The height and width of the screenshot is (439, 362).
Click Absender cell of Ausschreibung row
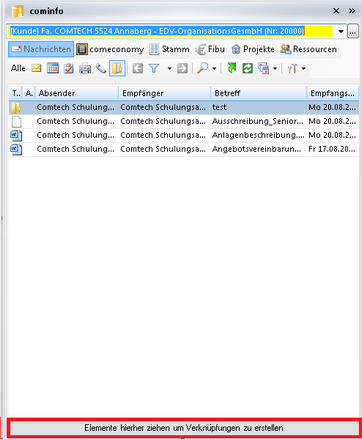(x=75, y=121)
